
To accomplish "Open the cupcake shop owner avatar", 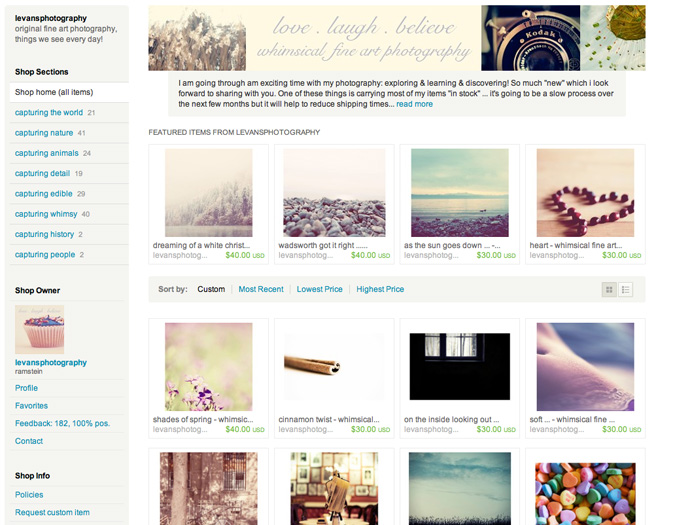I will (40, 329).
